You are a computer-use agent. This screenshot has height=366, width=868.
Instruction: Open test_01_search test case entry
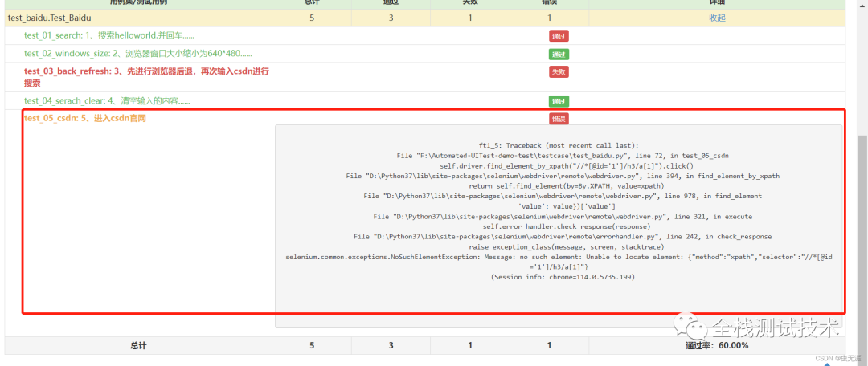click(109, 35)
